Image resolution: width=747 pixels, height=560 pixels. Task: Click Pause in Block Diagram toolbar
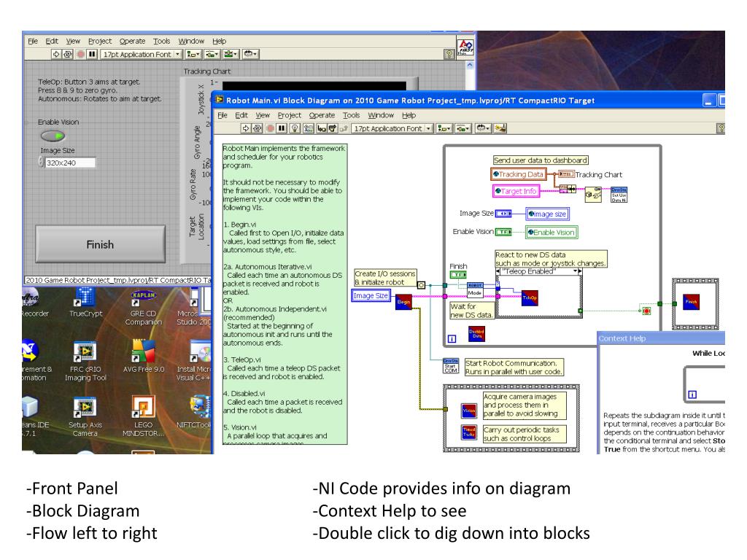pos(282,128)
